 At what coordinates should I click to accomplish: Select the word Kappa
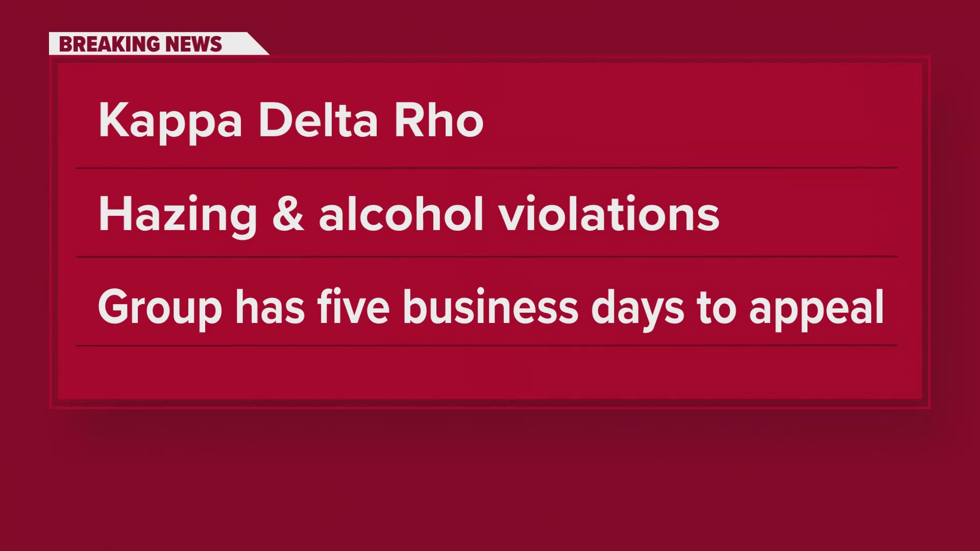170,120
